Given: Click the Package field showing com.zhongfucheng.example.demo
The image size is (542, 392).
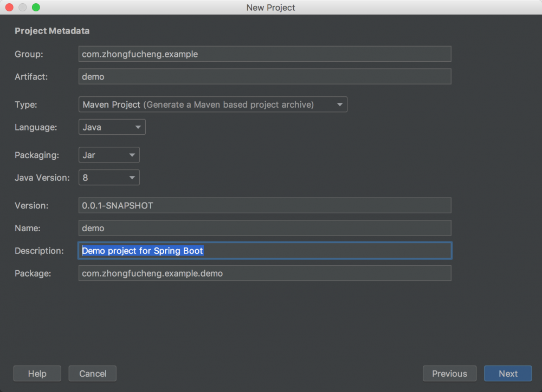Looking at the screenshot, I should [x=264, y=273].
